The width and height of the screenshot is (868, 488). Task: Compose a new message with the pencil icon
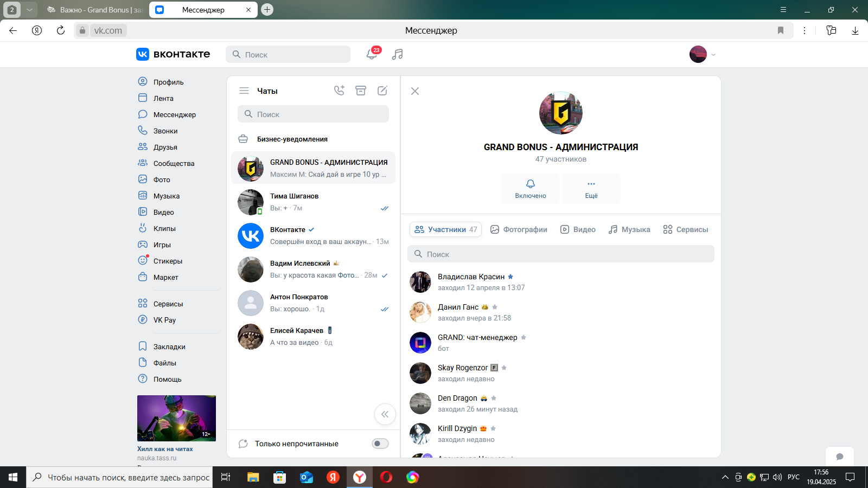[382, 91]
